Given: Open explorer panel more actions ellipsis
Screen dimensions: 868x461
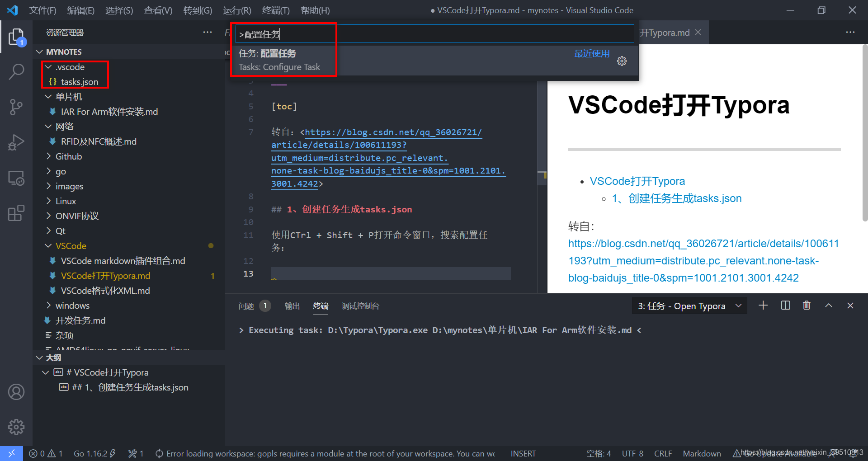Looking at the screenshot, I should point(208,32).
